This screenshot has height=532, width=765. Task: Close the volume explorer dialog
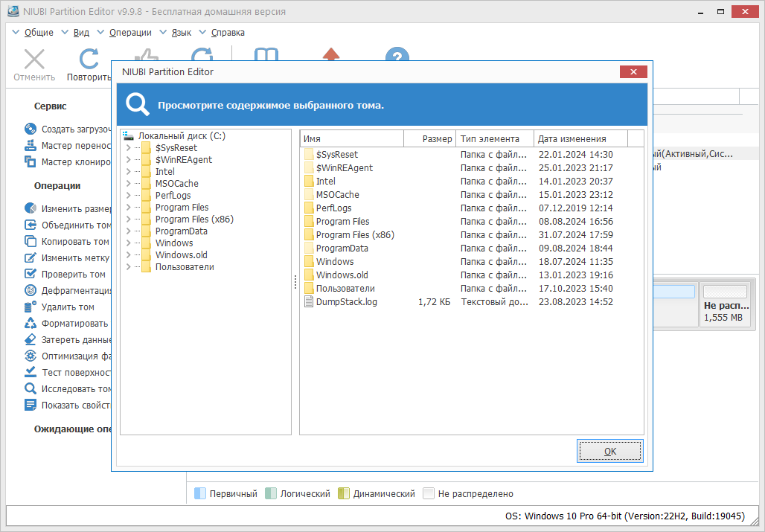coord(633,71)
